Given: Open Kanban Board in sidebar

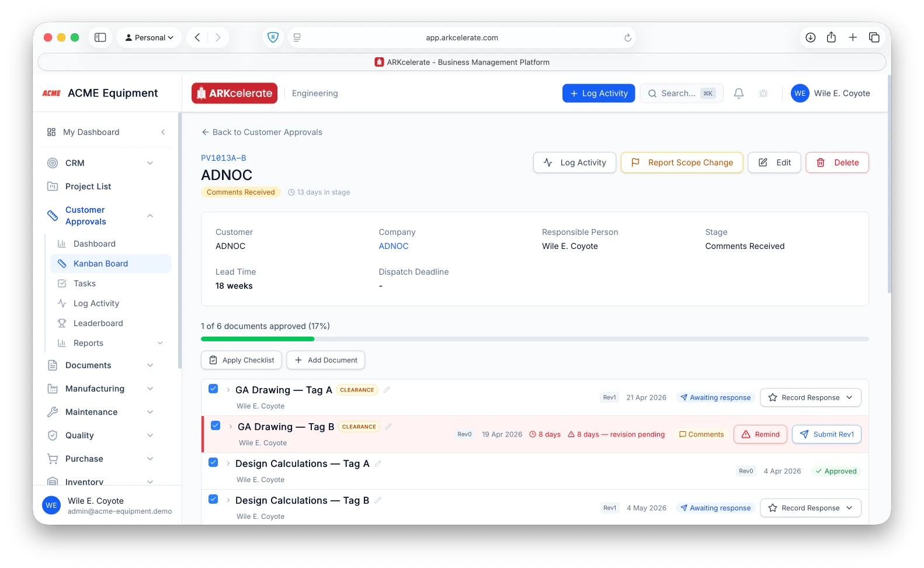Looking at the screenshot, I should point(110,264).
